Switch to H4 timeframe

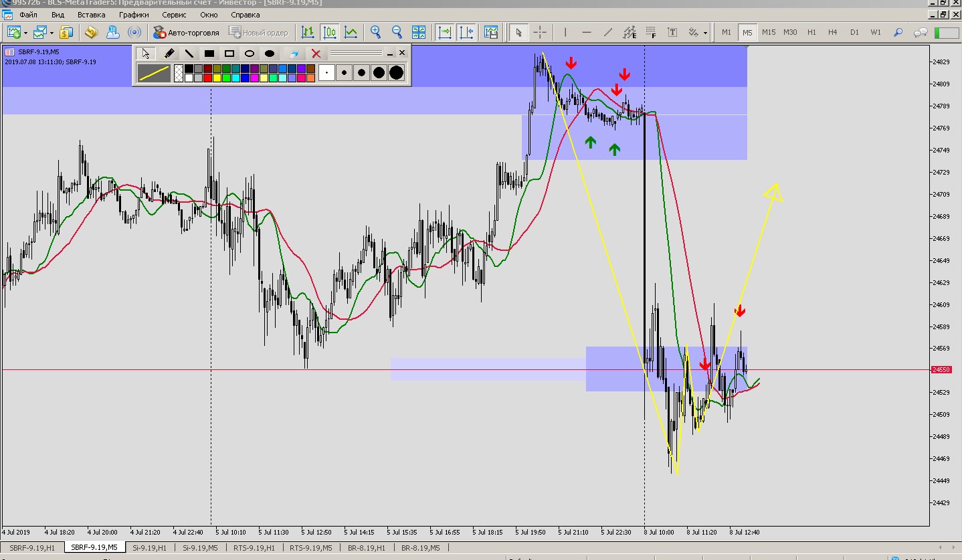(x=833, y=32)
